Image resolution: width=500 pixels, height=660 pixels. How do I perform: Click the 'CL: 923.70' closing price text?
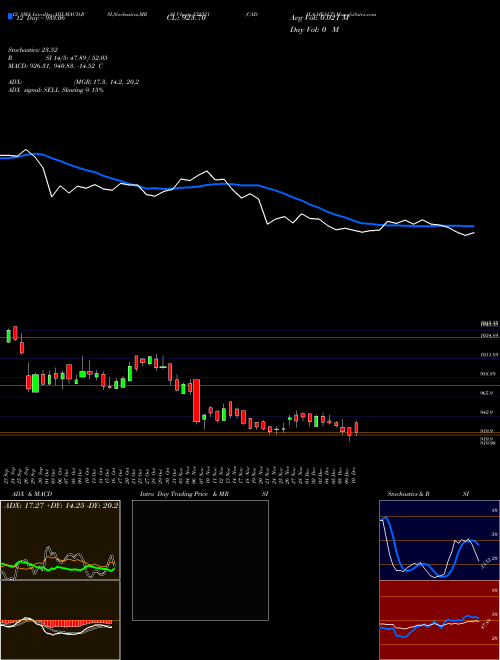186,19
